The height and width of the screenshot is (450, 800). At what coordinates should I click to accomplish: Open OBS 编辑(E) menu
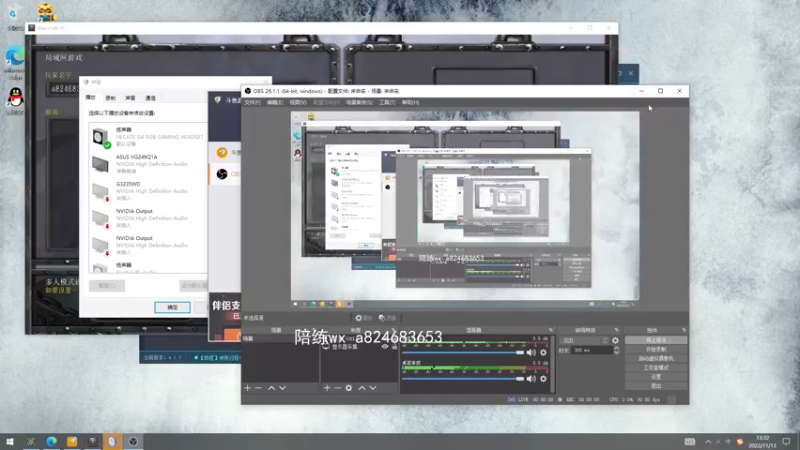click(274, 103)
